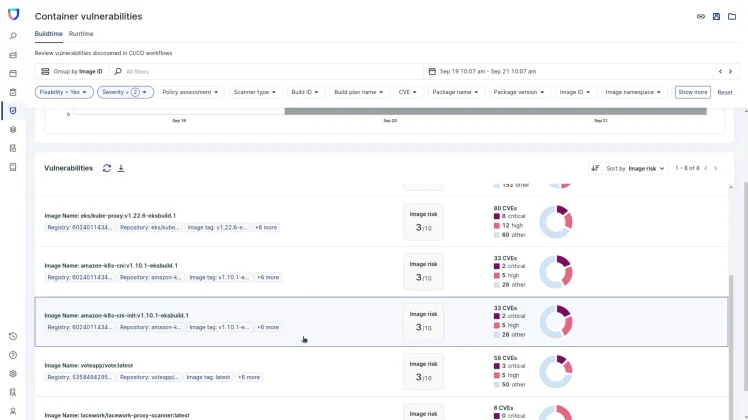Open the building/organization icon in sidebar
Screen dimensions: 748x420
13,392
